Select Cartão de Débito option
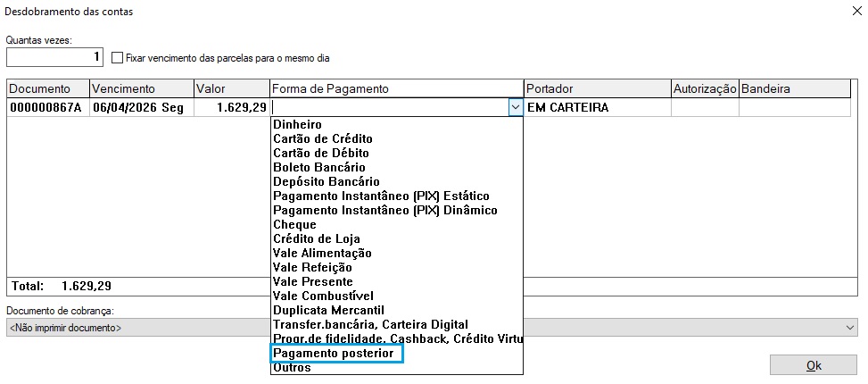The width and height of the screenshot is (868, 384). 320,154
